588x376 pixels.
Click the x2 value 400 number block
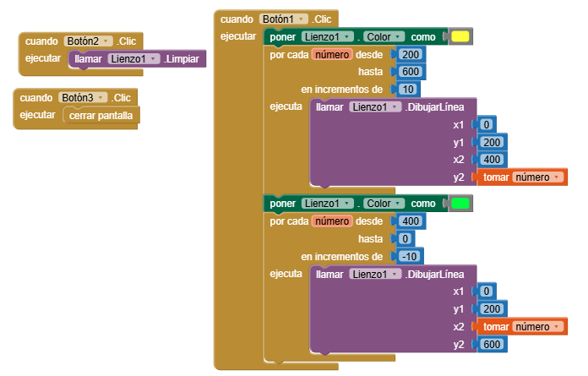tap(493, 159)
